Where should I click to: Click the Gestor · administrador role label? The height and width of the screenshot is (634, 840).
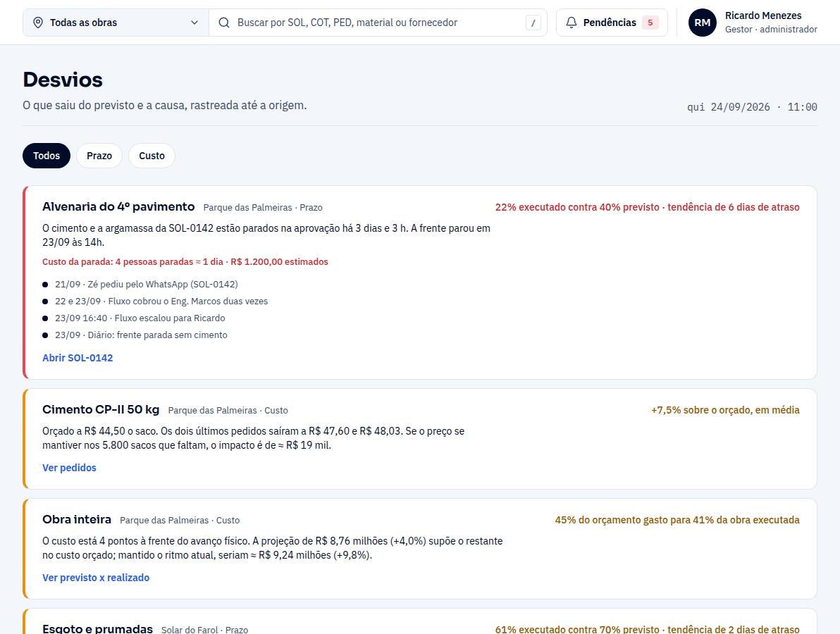coord(771,30)
